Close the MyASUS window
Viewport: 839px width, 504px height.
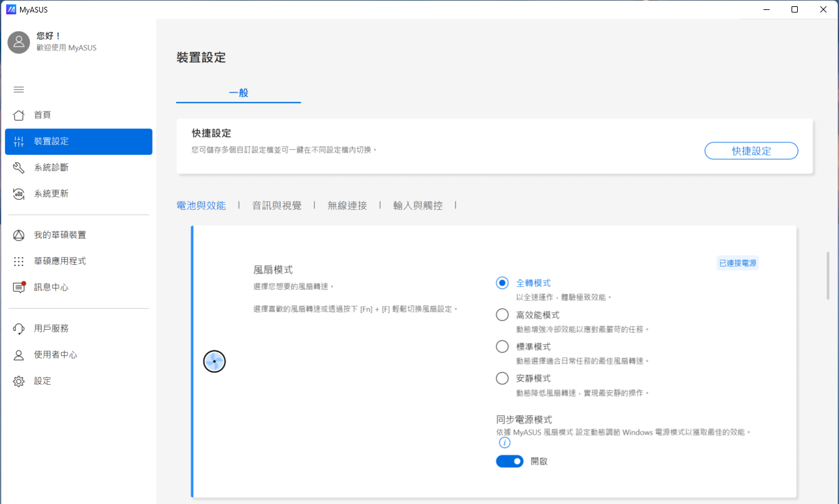(x=823, y=9)
